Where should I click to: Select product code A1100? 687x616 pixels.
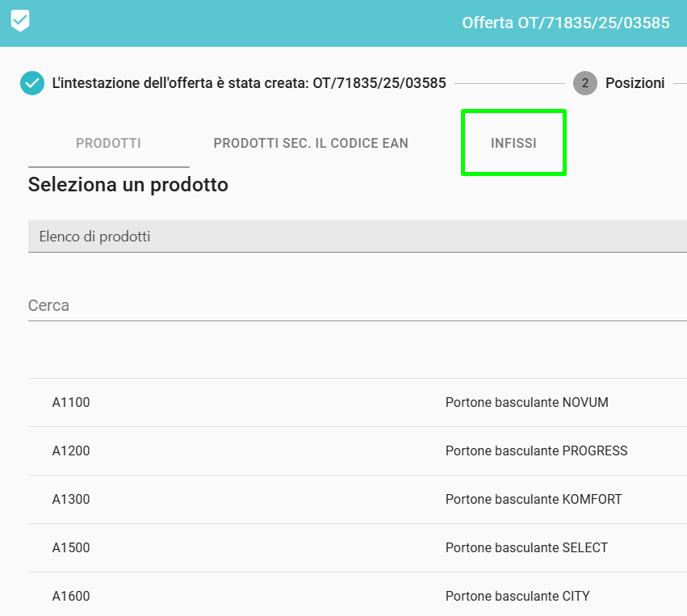pyautogui.click(x=71, y=402)
